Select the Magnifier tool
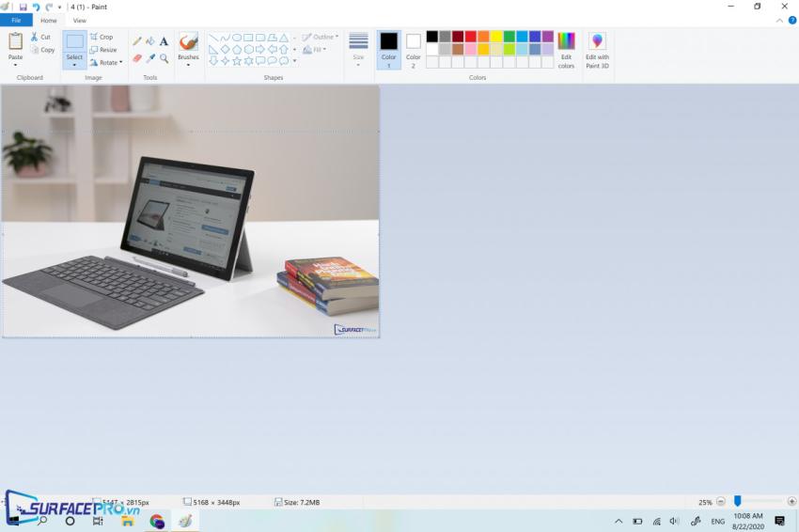Image resolution: width=799 pixels, height=532 pixels. point(164,58)
